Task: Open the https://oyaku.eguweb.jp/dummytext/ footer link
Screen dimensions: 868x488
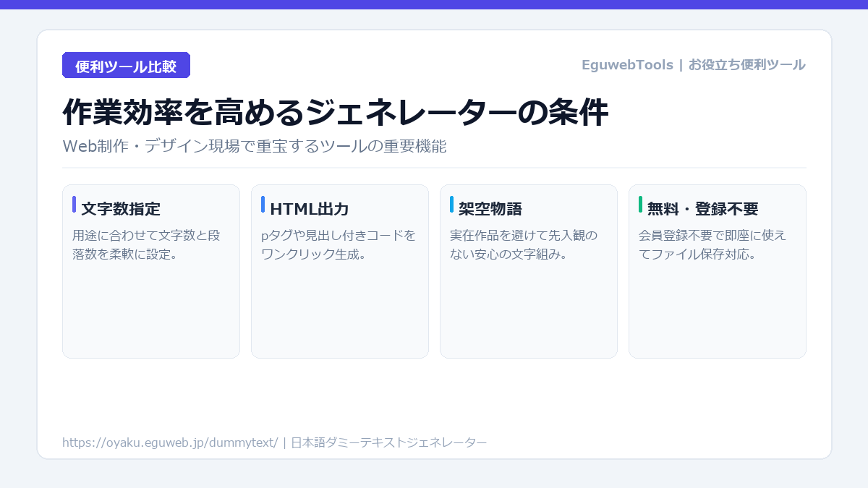Action: [170, 442]
